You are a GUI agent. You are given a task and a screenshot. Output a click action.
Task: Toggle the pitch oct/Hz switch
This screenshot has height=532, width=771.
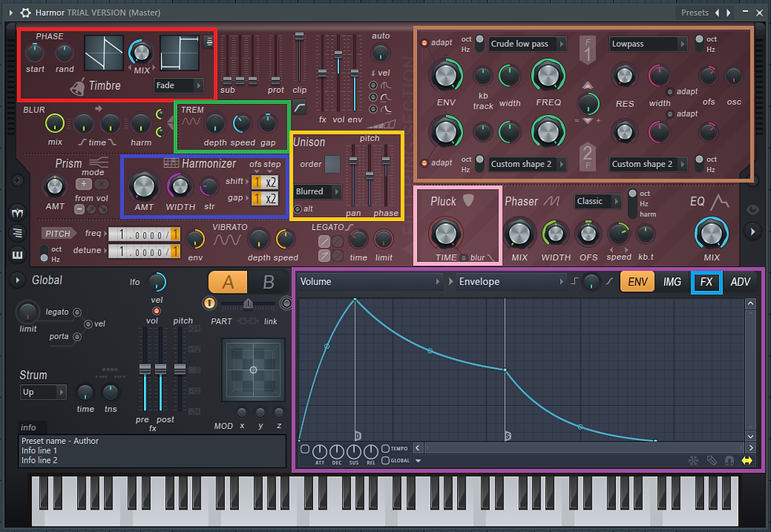point(44,253)
